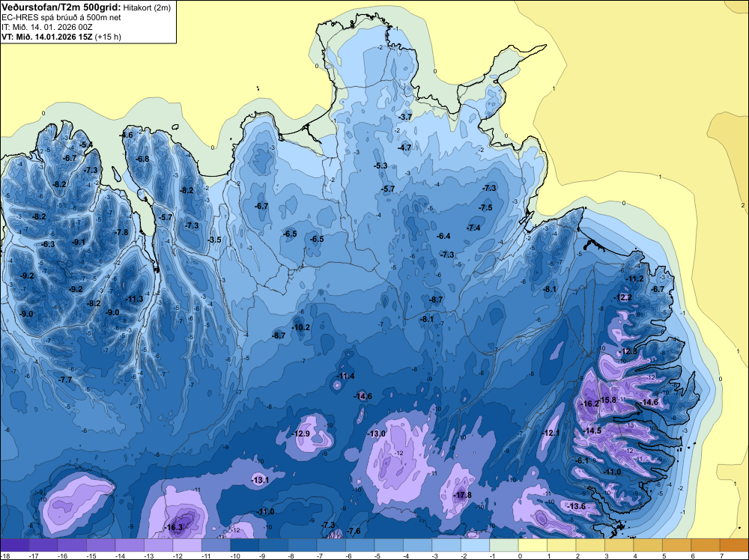Click the -4.6 temperature label
Screen dimensions: 749x560
[126, 135]
